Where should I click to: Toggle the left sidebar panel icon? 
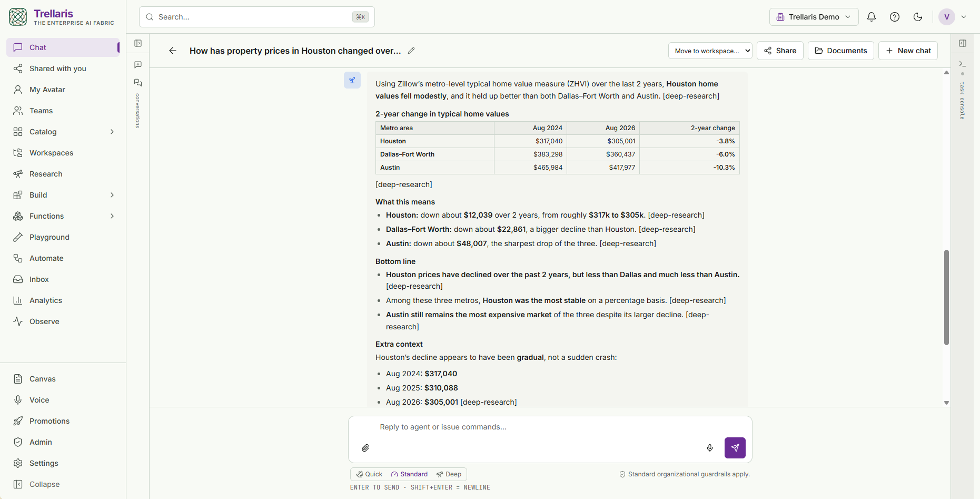(x=138, y=43)
